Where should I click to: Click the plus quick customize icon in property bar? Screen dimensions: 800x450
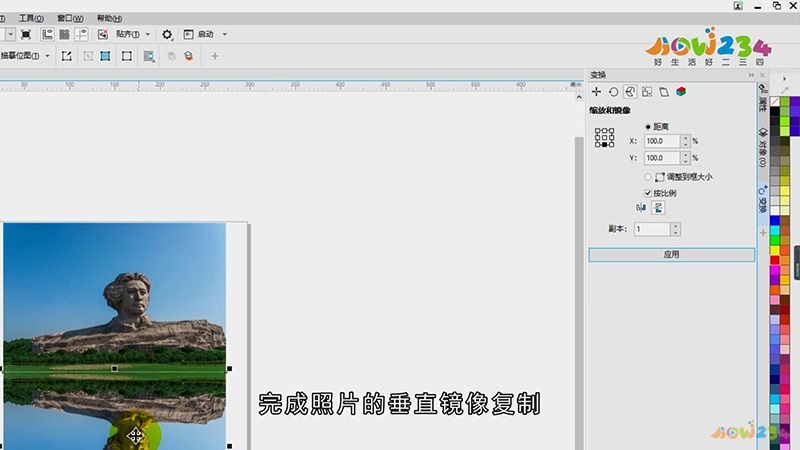(x=215, y=56)
